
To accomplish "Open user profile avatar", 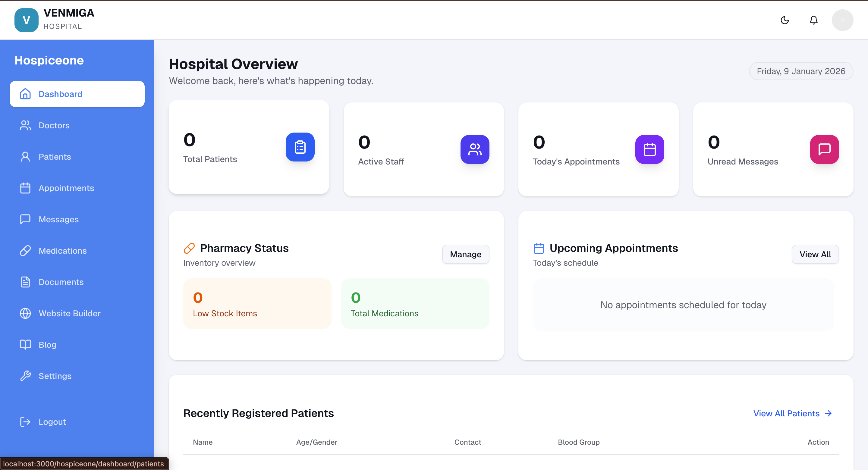I will 842,20.
